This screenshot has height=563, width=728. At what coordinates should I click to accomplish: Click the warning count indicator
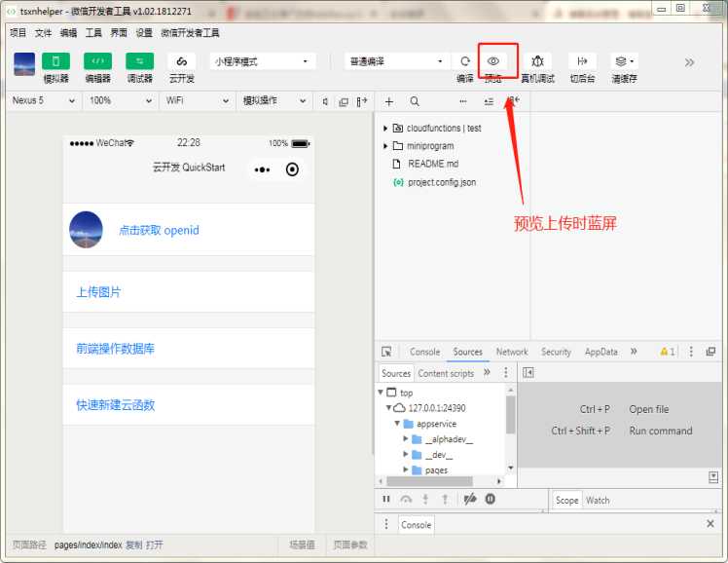point(668,352)
